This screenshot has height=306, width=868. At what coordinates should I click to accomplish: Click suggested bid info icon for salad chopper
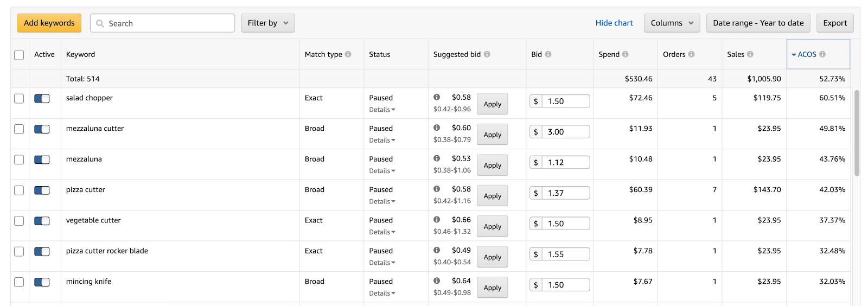pyautogui.click(x=437, y=97)
